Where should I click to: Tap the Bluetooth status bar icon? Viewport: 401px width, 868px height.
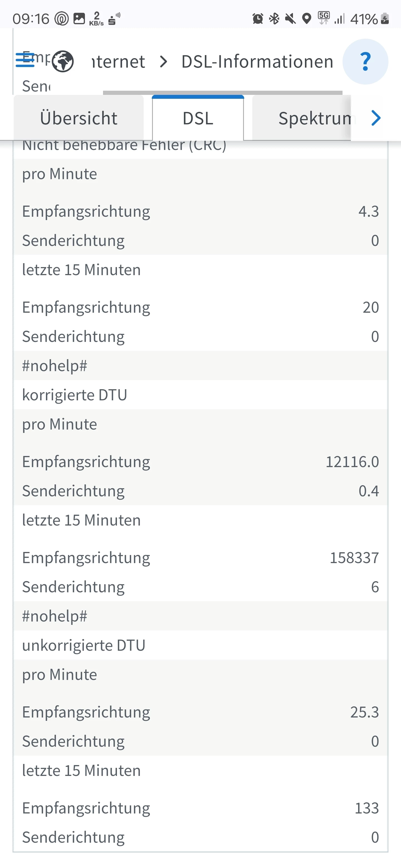tap(274, 19)
